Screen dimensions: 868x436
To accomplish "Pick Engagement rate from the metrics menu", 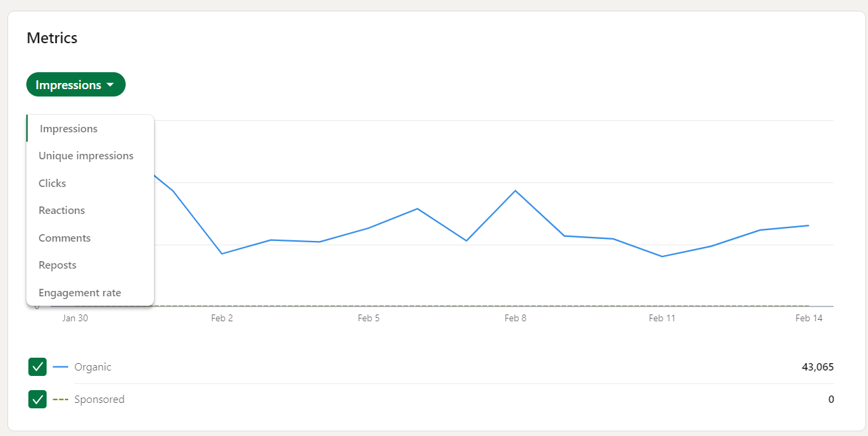I will coord(80,292).
